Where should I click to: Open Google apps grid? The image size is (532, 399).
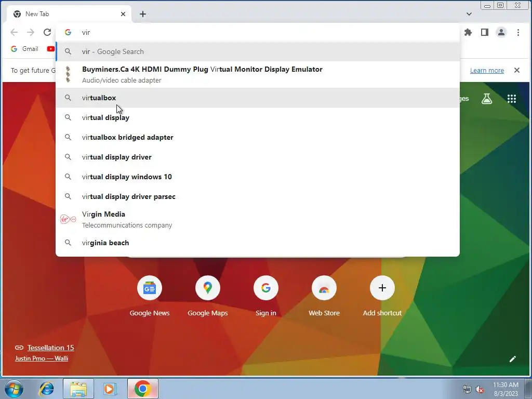[512, 99]
